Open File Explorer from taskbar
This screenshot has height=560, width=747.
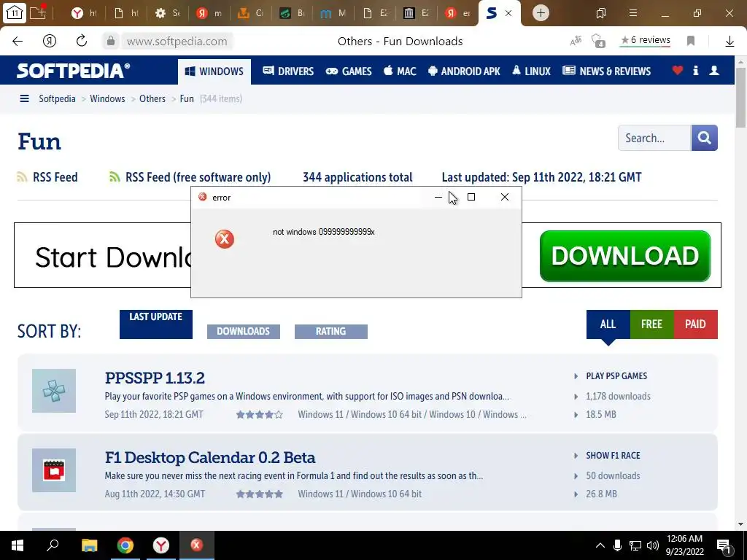89,545
